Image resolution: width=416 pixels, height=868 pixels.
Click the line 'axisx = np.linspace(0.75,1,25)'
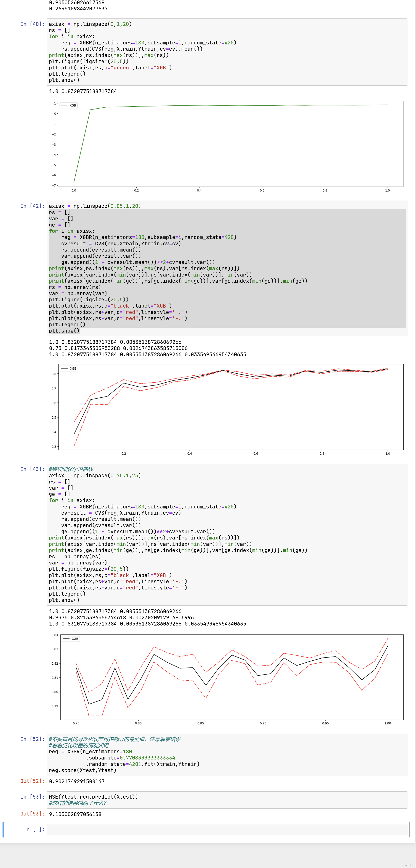pyautogui.click(x=95, y=475)
